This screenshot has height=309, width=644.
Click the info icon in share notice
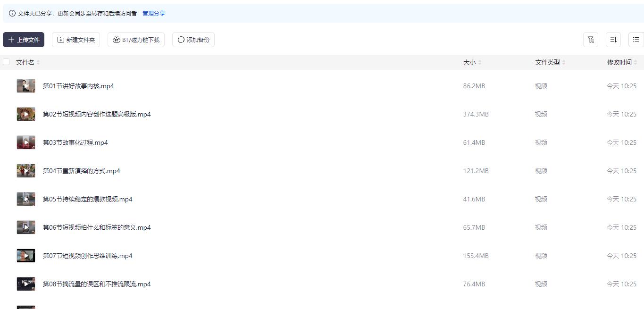coord(12,14)
